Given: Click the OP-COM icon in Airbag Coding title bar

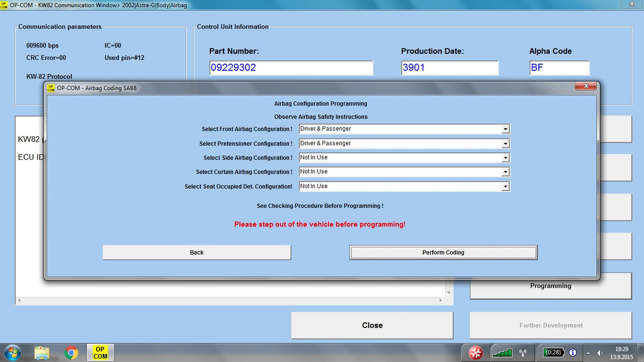Looking at the screenshot, I should (x=51, y=87).
